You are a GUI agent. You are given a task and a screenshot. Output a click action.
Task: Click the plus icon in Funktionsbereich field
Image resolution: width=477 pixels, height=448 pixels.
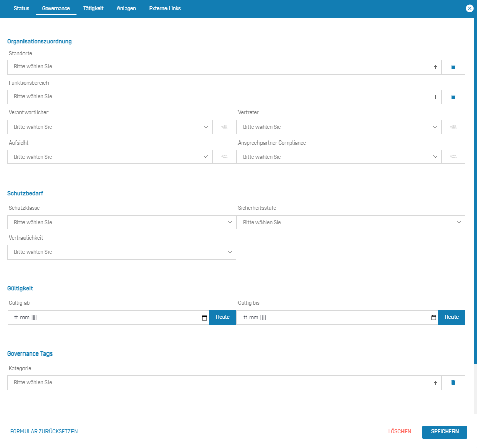coord(435,97)
